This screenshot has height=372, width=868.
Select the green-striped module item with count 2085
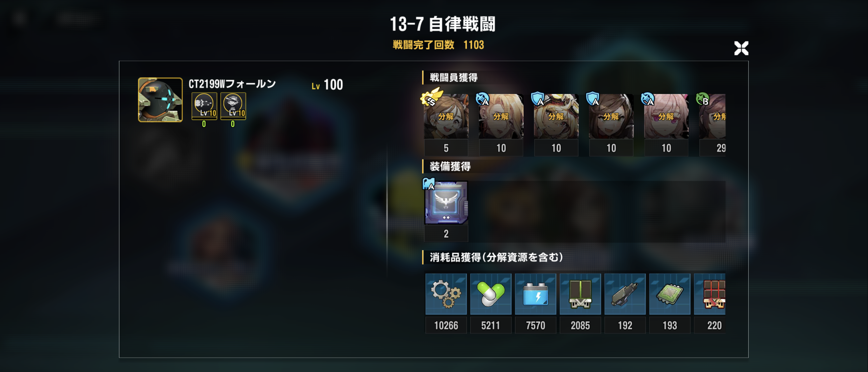pos(580,294)
